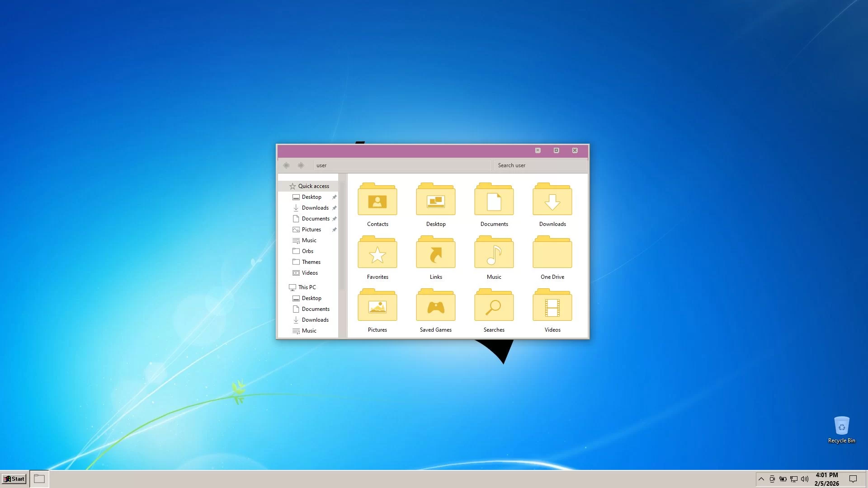
Task: Open the Saved Games folder
Action: pos(435,306)
